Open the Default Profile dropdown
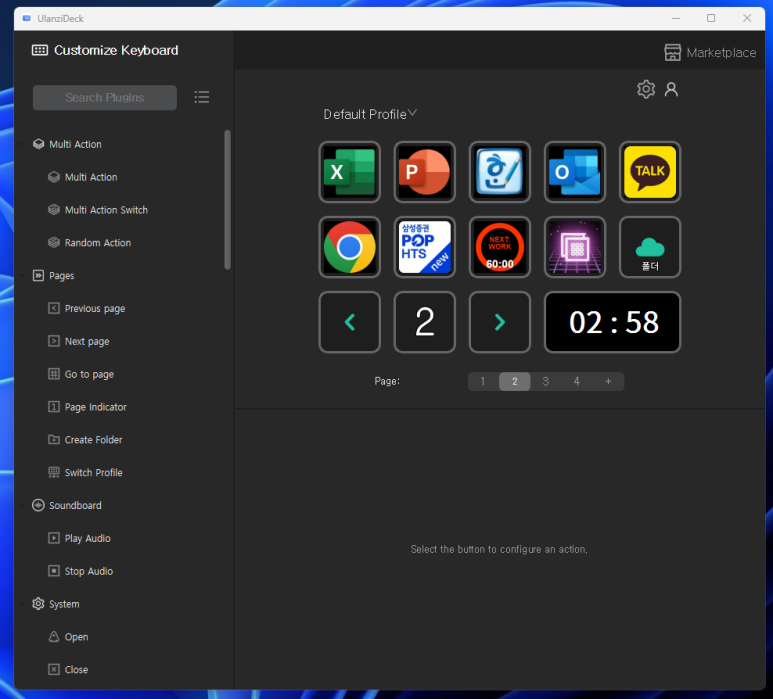 (x=370, y=114)
